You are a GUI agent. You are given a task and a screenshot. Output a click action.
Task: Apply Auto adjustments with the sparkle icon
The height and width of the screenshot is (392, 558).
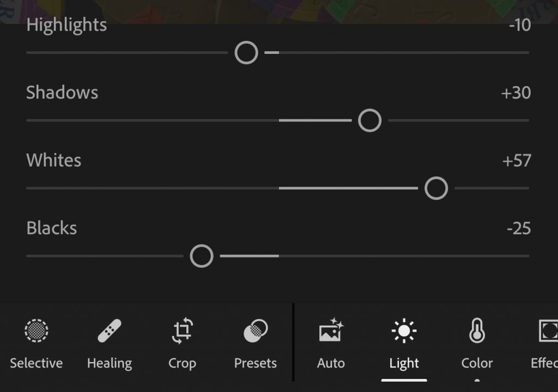[331, 330]
